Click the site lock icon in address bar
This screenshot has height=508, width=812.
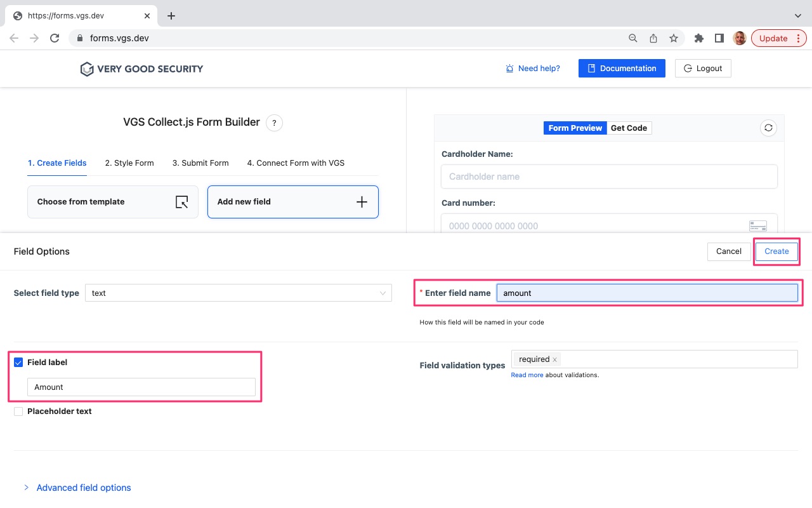(79, 38)
